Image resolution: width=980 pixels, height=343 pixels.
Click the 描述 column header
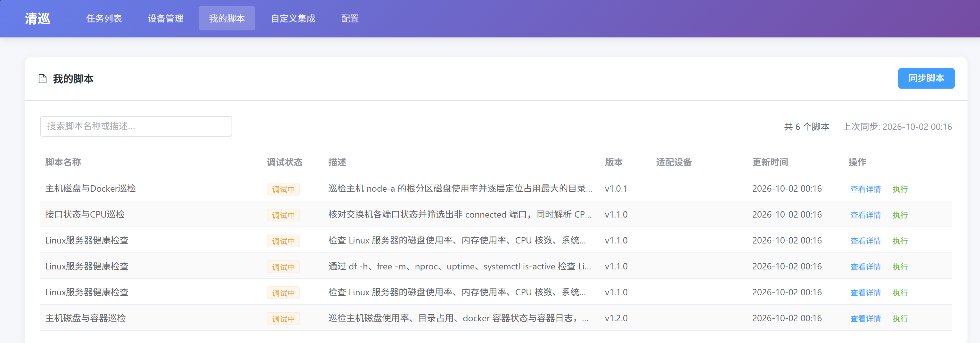point(337,162)
